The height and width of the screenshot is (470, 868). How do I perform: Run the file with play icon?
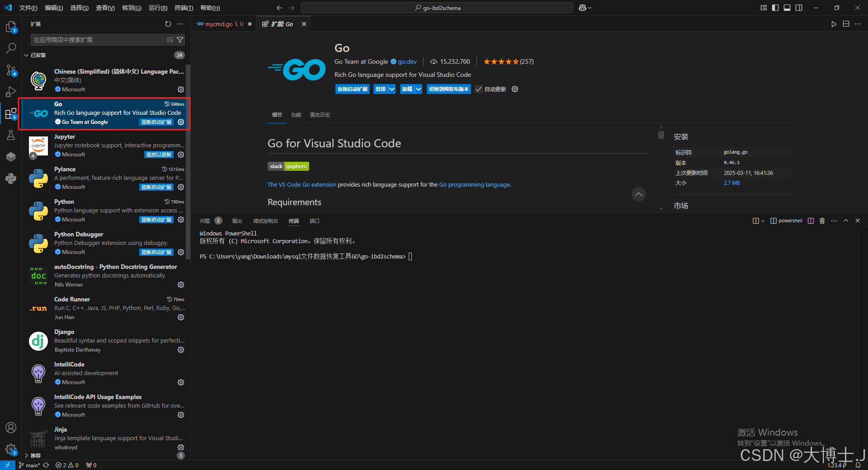pyautogui.click(x=834, y=24)
